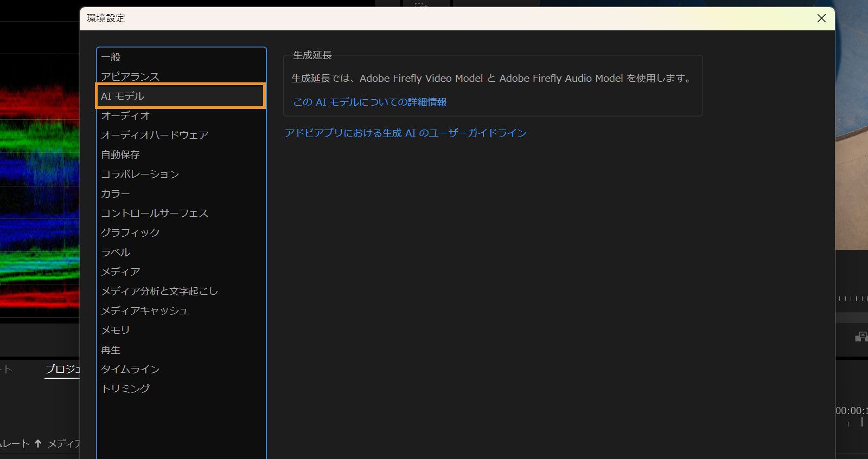Select the タイムライン category
The height and width of the screenshot is (459, 868).
[181, 369]
